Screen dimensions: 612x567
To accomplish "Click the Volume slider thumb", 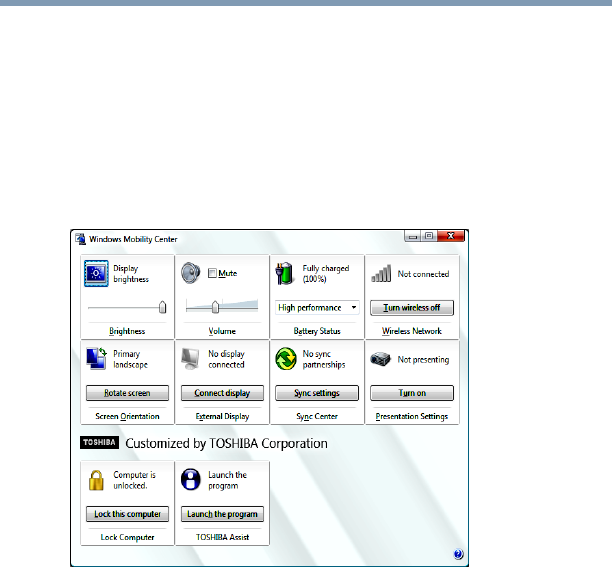I will [x=215, y=307].
